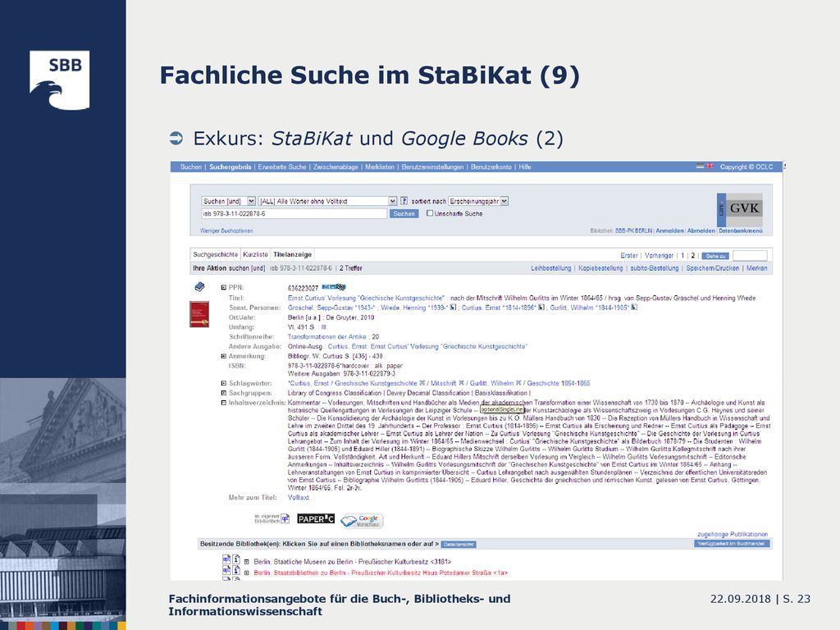Open the Benutzerkonto menu item
Screen dimensions: 840x630
coord(491,167)
